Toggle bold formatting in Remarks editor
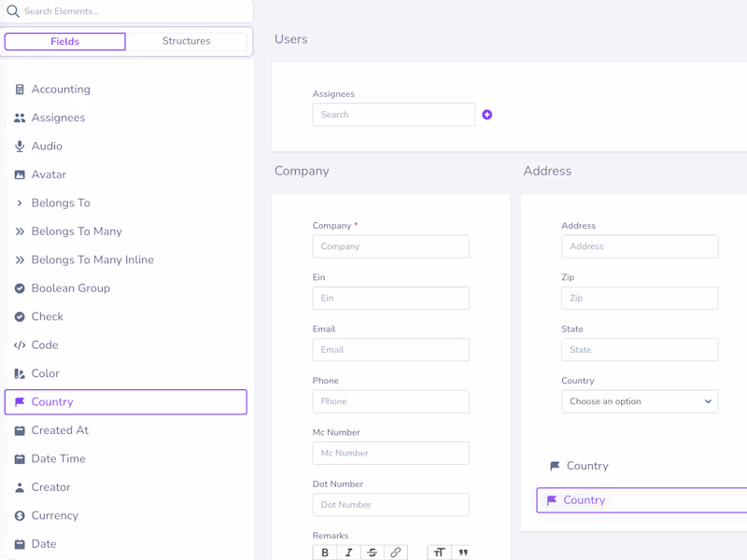 pyautogui.click(x=325, y=553)
